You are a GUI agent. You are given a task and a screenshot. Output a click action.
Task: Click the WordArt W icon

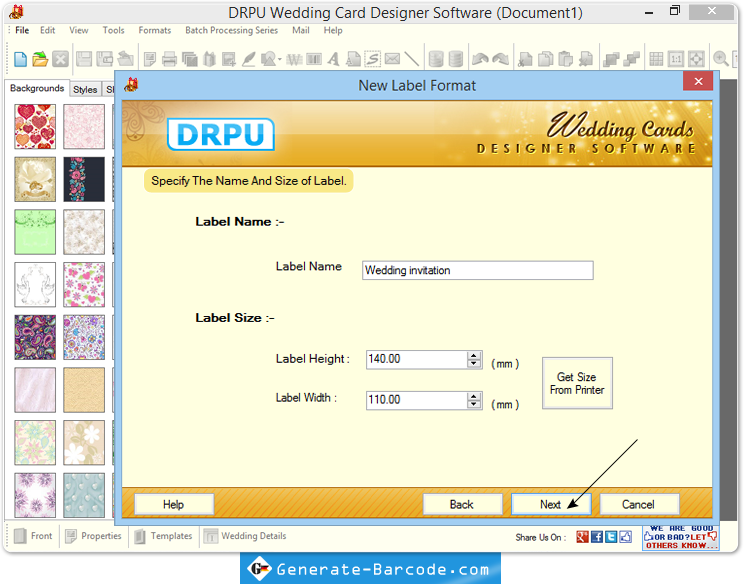click(294, 59)
